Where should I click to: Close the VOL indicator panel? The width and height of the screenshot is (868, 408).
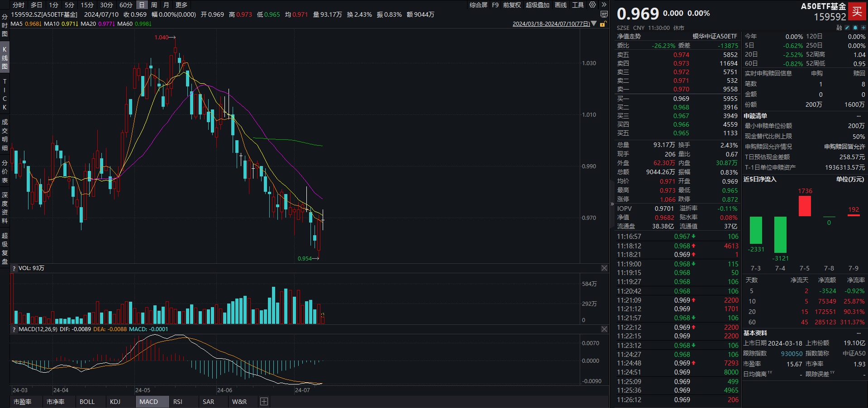point(604,268)
